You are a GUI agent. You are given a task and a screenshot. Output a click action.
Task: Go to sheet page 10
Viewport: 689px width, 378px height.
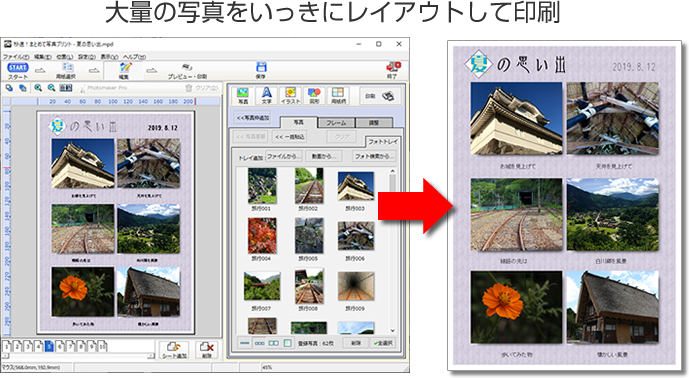point(102,346)
